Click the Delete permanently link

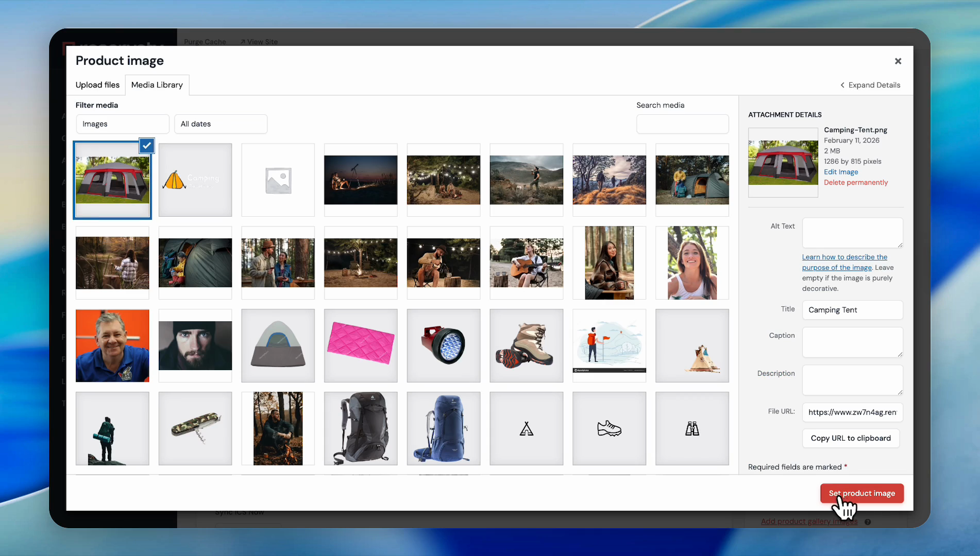856,182
